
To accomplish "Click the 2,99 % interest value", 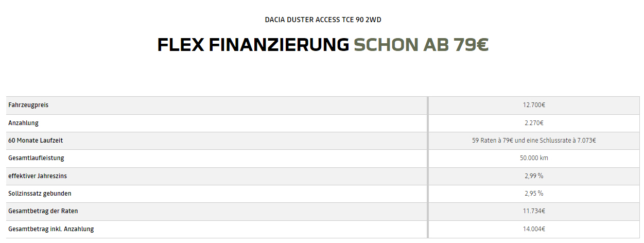I will click(534, 176).
